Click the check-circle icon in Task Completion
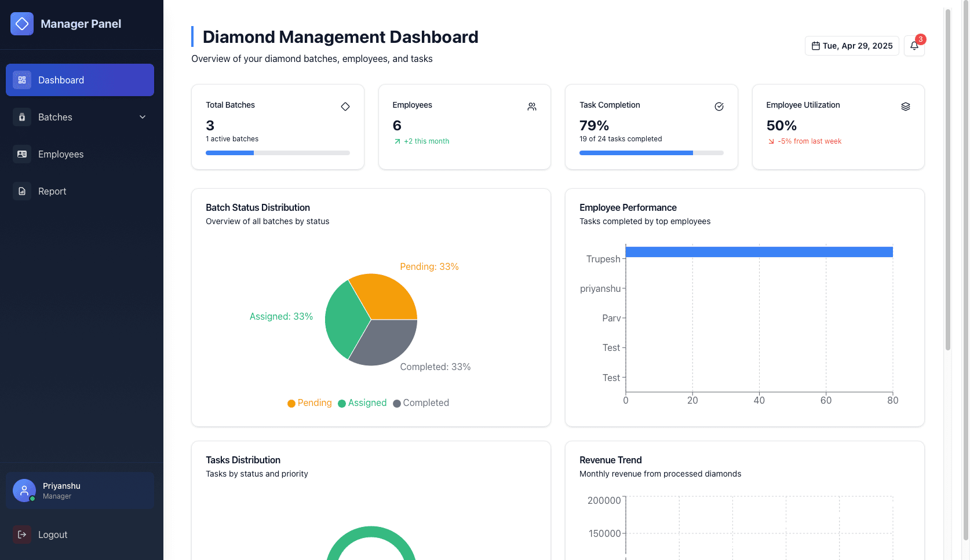This screenshot has height=560, width=970. 719,107
